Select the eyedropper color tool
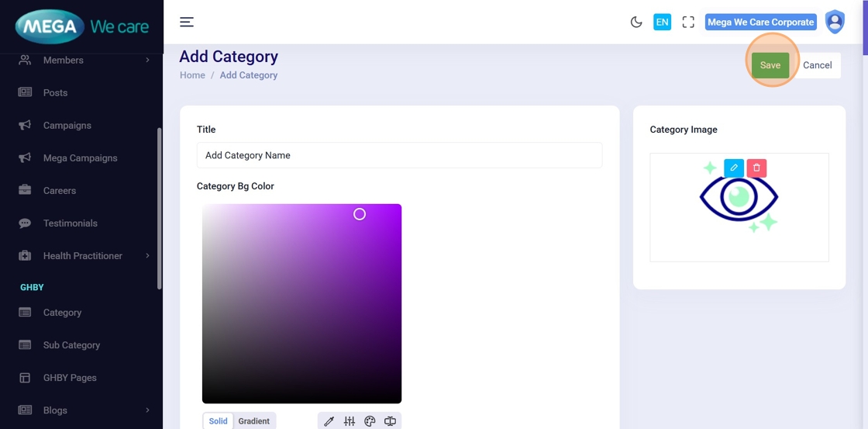868x429 pixels. [x=329, y=421]
